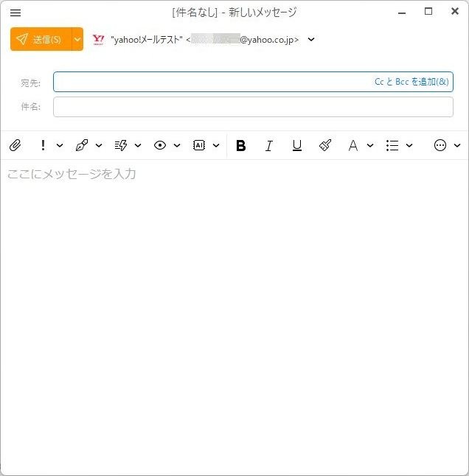Image resolution: width=469 pixels, height=476 pixels.
Task: Open the sender account dropdown chevron
Action: [311, 40]
